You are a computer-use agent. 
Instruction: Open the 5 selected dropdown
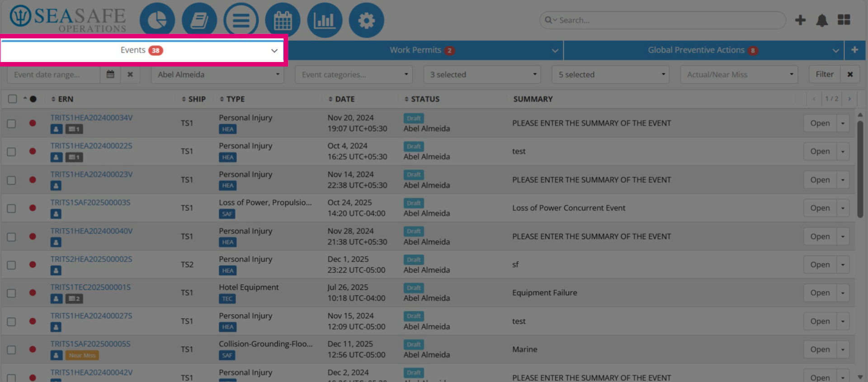[x=611, y=74]
